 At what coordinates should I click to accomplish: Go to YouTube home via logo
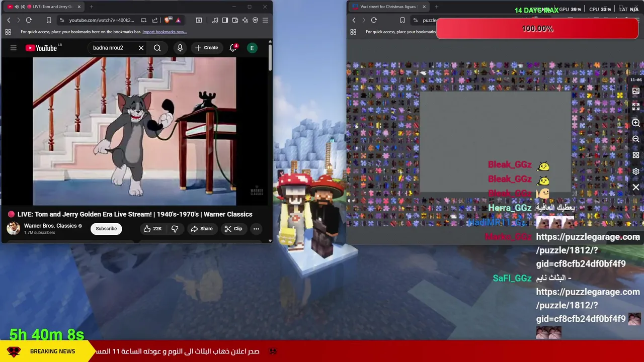(41, 48)
